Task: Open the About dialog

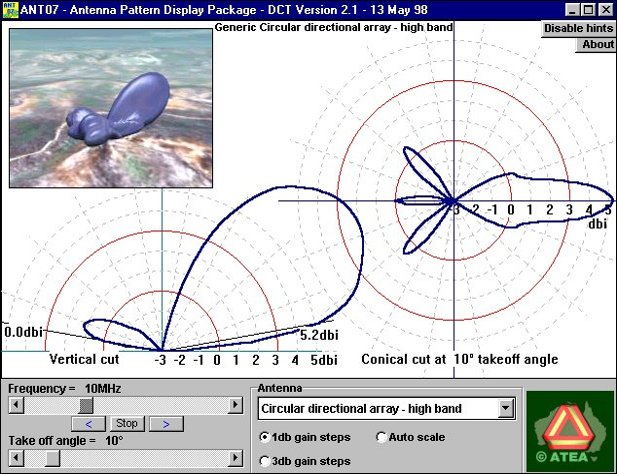Action: (x=595, y=45)
